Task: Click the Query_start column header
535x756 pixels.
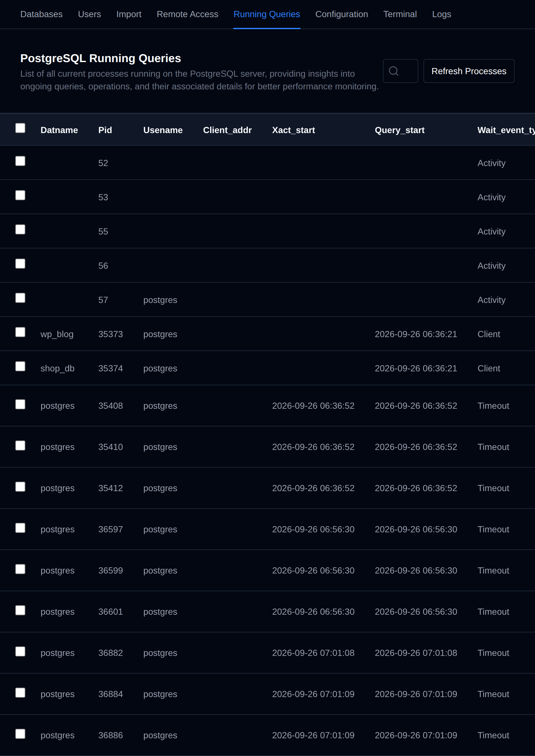Action: [x=400, y=130]
